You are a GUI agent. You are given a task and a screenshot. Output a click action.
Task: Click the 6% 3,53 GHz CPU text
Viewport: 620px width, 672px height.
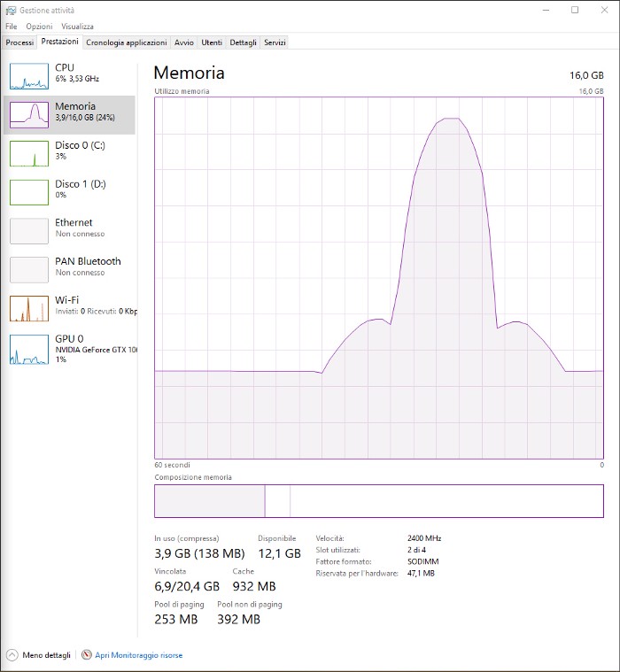click(x=77, y=79)
